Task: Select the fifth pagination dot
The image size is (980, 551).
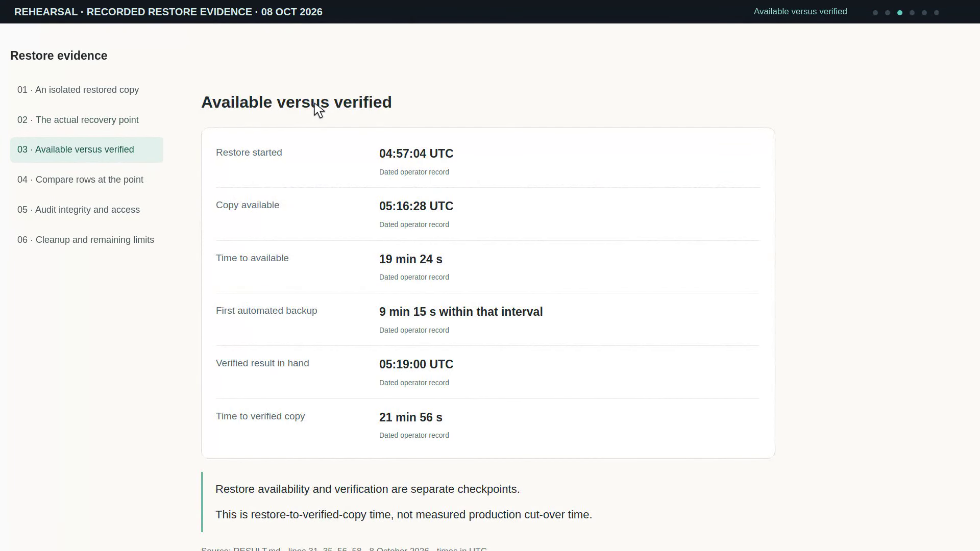Action: (x=924, y=13)
